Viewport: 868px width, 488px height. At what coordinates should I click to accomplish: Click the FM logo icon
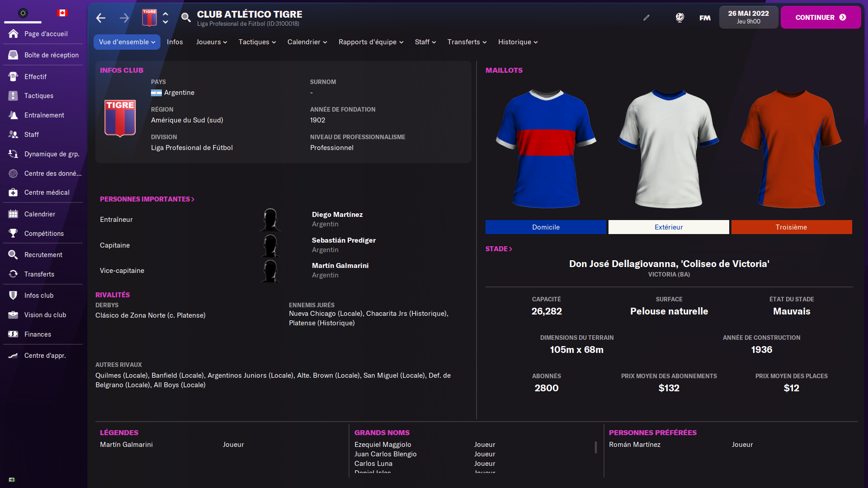(705, 18)
